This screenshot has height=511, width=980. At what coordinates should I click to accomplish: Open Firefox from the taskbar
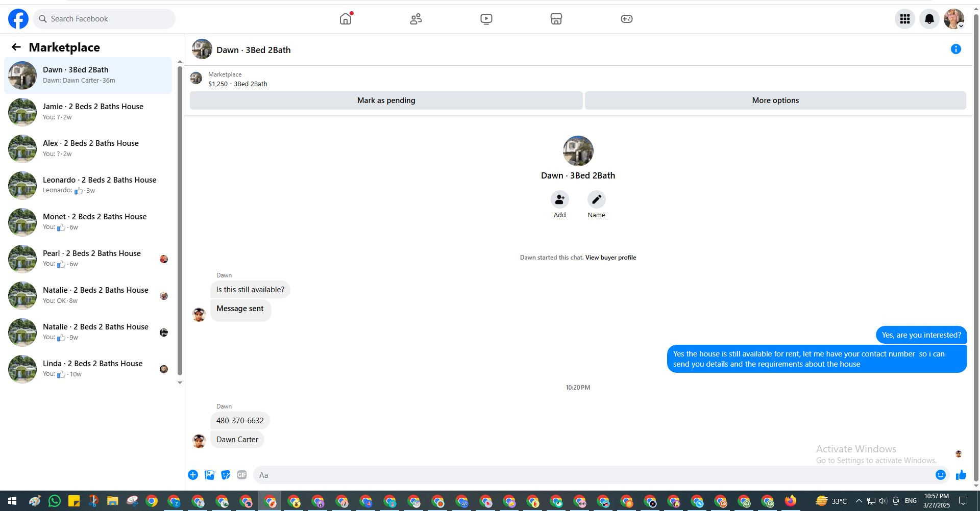791,501
